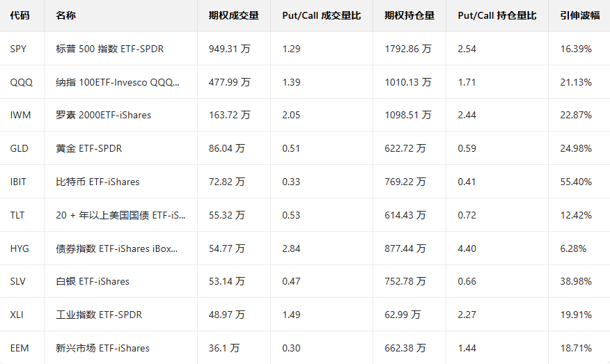
Task: Select the 期权持仓量 column header
Action: (409, 15)
